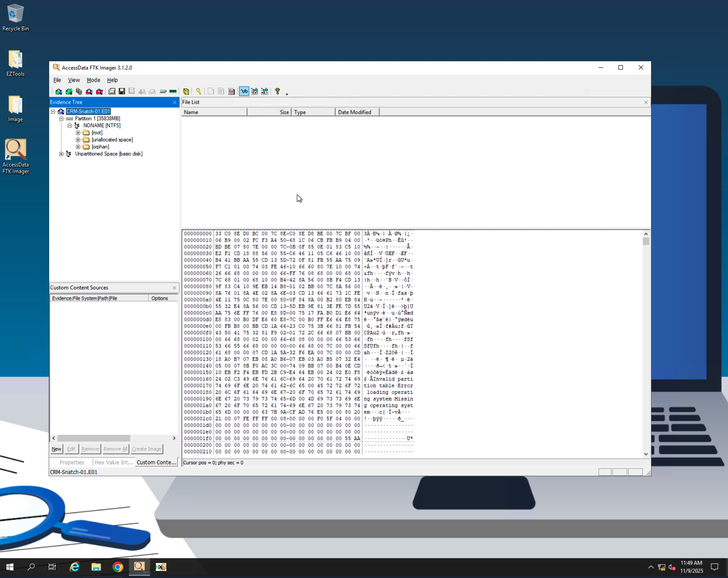This screenshot has width=728, height=578.
Task: Switch to text view mode with TEXT glasses
Action: pyautogui.click(x=254, y=91)
